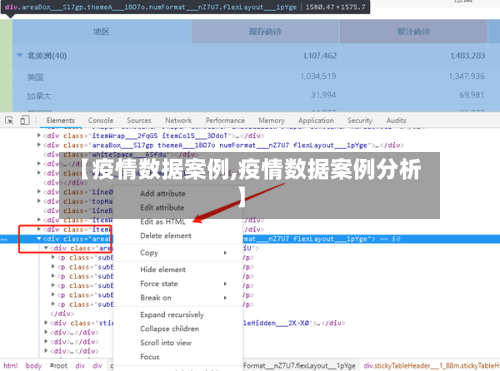The image size is (500, 371).
Task: Click the html breadcrumb
Action: click(x=11, y=366)
